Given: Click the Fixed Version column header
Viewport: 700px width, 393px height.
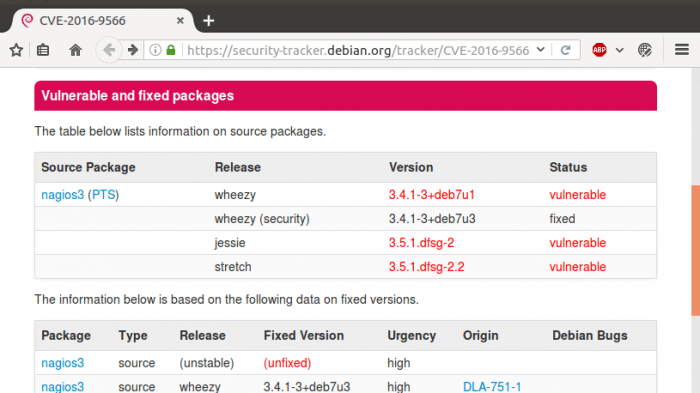Looking at the screenshot, I should (x=304, y=335).
